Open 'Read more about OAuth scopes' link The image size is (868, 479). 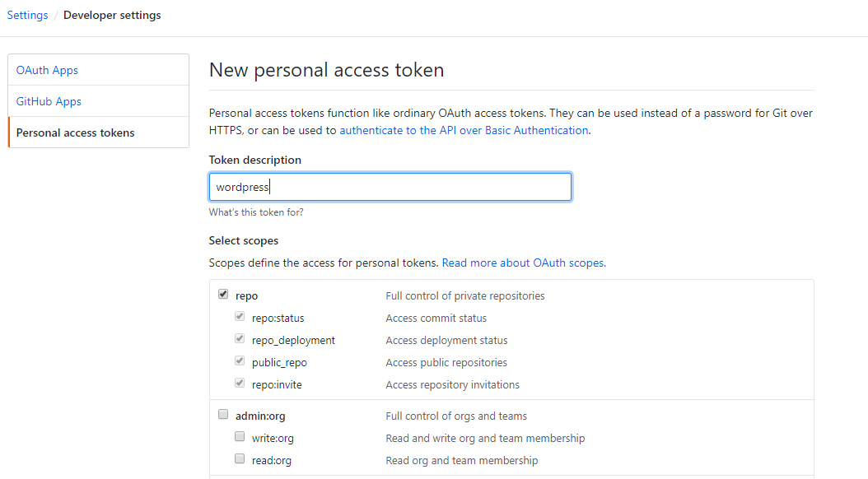tap(523, 263)
